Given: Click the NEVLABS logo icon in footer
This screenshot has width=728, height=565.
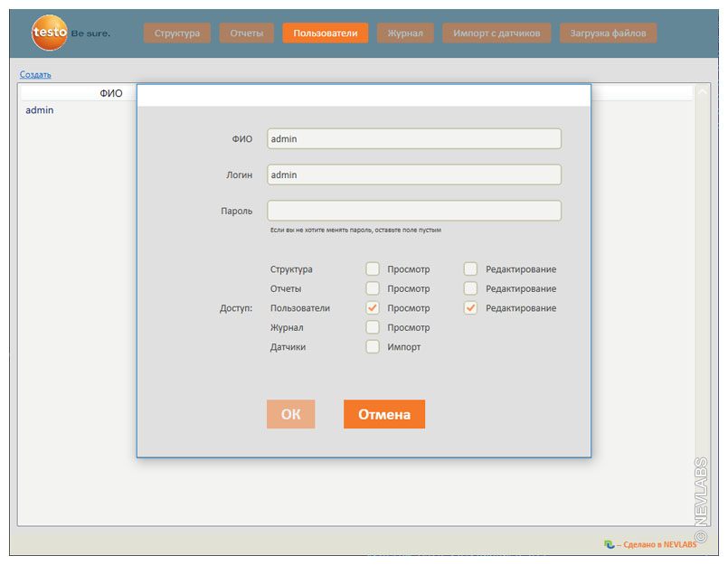Looking at the screenshot, I should (x=610, y=544).
